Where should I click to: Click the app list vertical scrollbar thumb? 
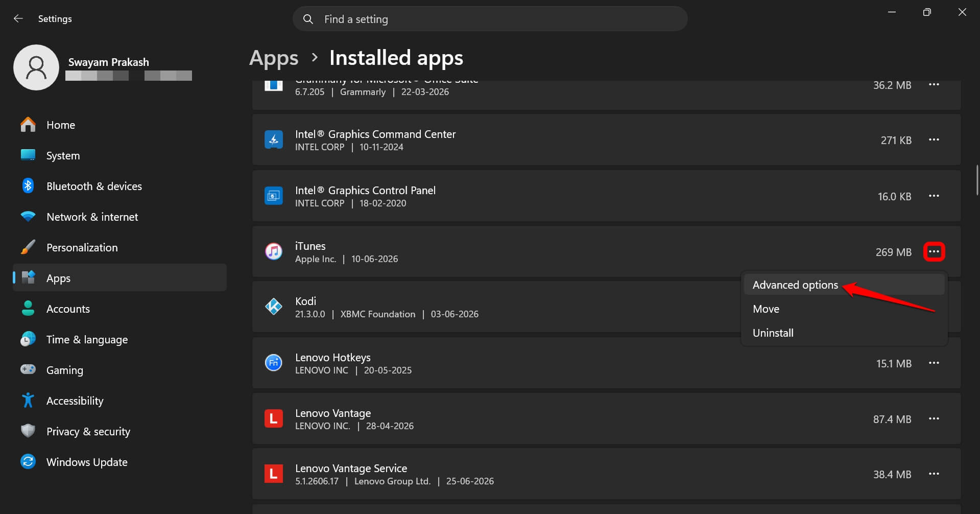pyautogui.click(x=977, y=180)
